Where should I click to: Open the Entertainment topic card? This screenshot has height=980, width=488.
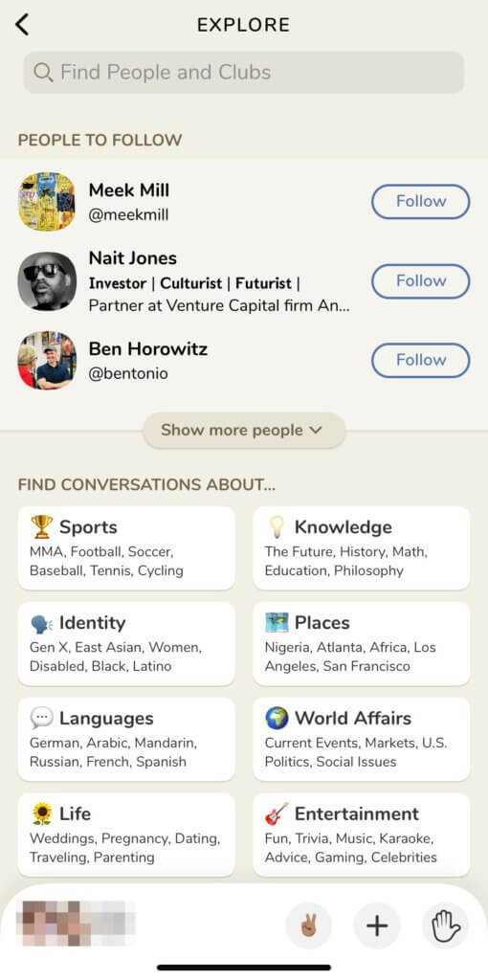[x=361, y=835]
